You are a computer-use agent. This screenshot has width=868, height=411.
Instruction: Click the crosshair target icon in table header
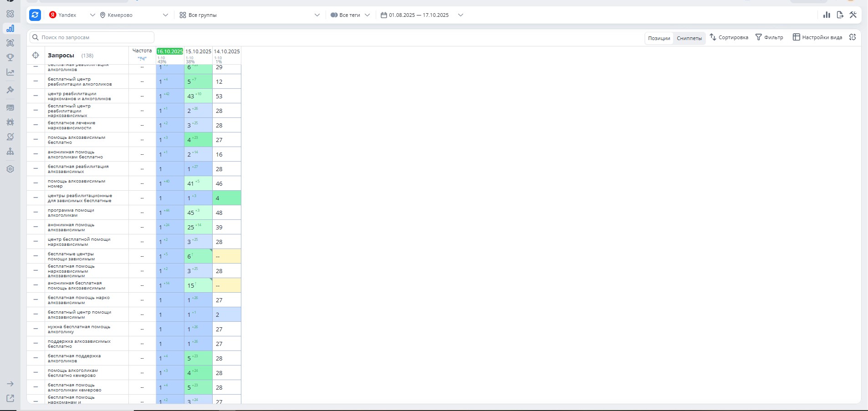coord(36,56)
